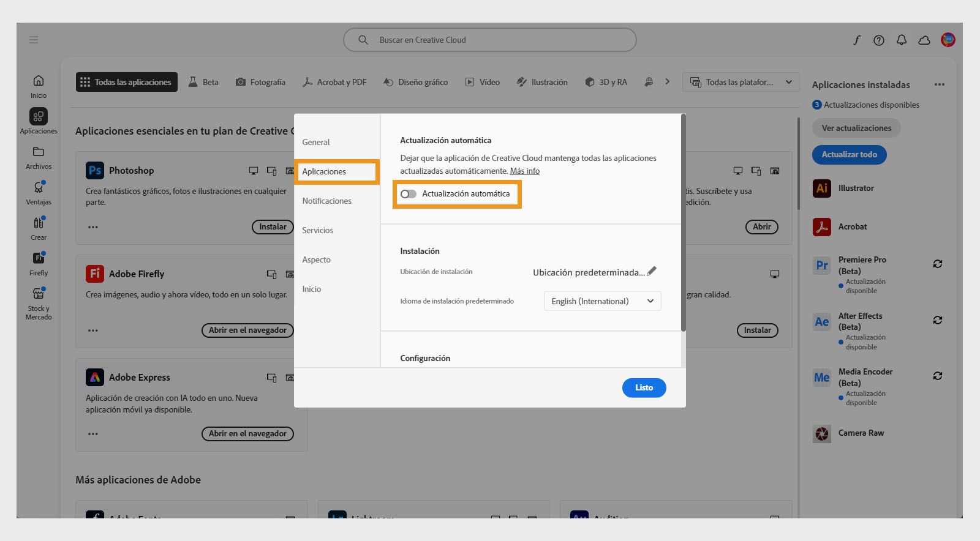Open the Más info link
Viewport: 980px width, 541px height.
[525, 171]
